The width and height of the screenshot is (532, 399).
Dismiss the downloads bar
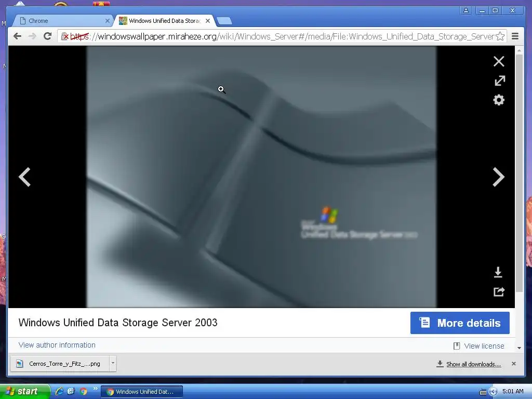pos(514,364)
